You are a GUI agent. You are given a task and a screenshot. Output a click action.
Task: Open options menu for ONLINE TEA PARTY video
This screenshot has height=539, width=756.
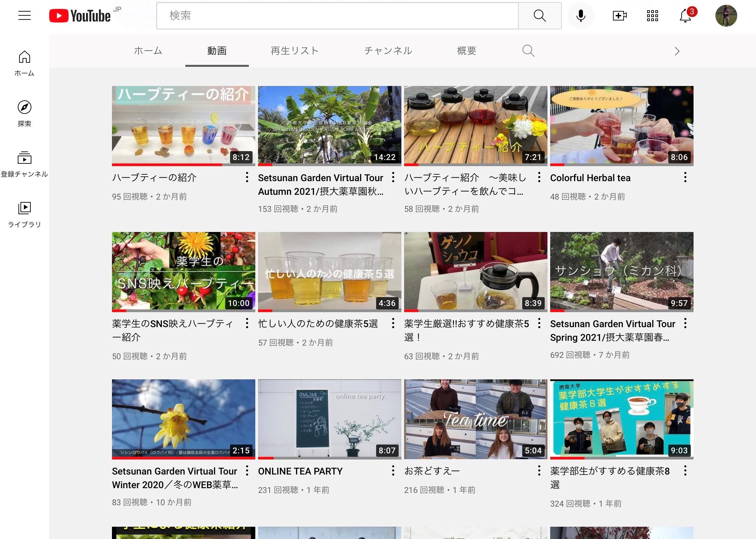pos(393,471)
